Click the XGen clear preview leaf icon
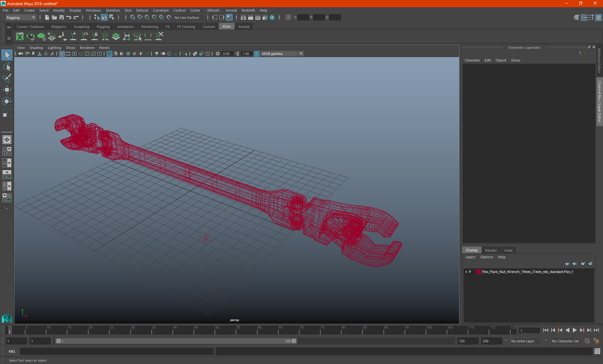This screenshot has width=603, height=364. pos(41,37)
